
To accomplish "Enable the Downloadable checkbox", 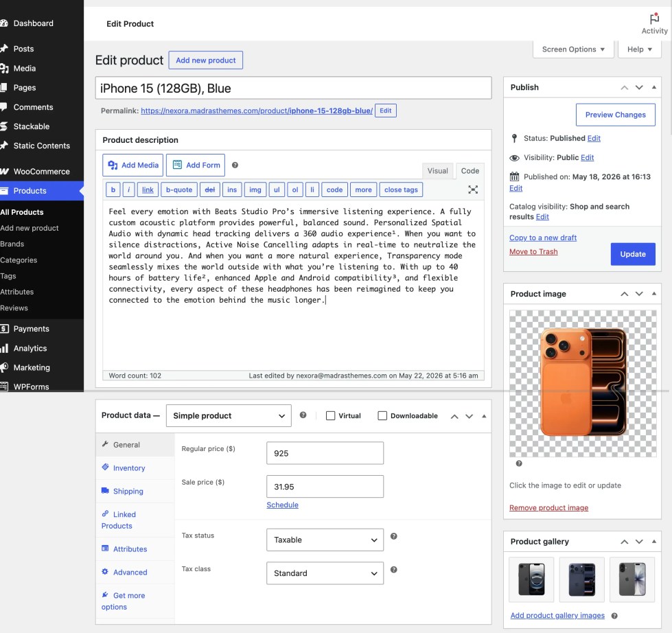I will [382, 416].
